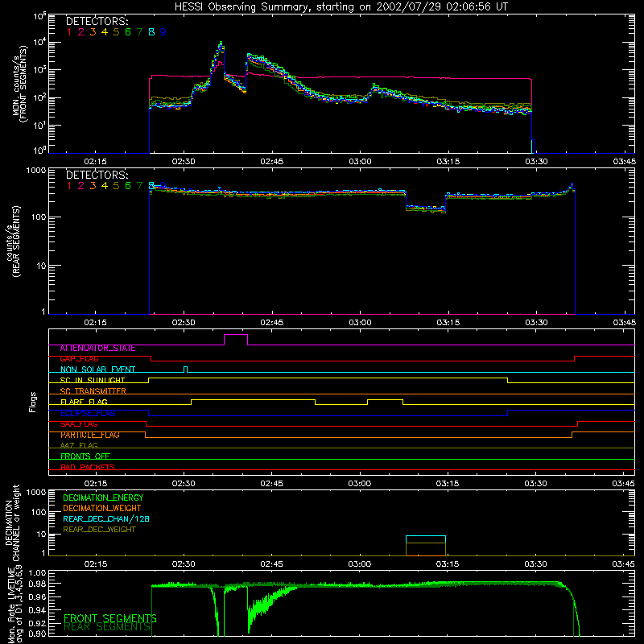Click the 0.92 tick on the livetime axis
644x644 pixels.
(37, 623)
